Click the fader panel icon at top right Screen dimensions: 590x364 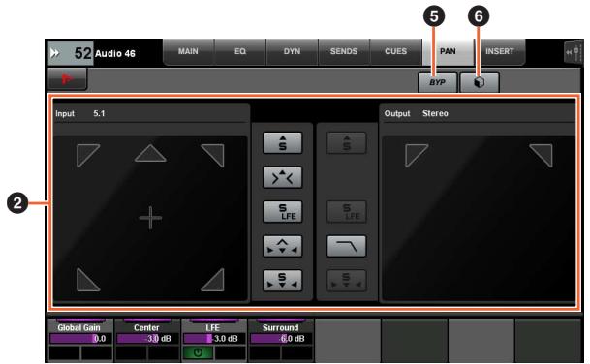574,52
